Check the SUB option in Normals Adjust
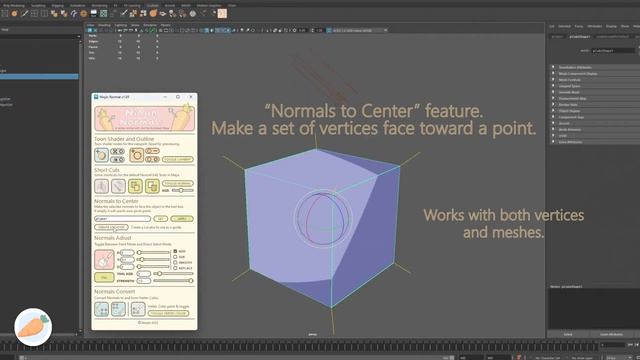This screenshot has height=360, width=640. pyautogui.click(x=175, y=257)
